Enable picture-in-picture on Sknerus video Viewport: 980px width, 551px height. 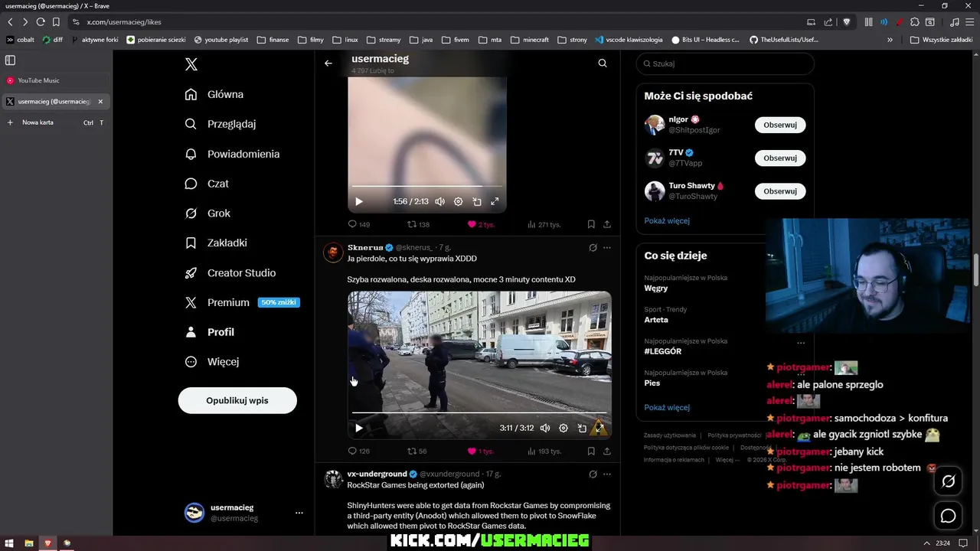[582, 429]
